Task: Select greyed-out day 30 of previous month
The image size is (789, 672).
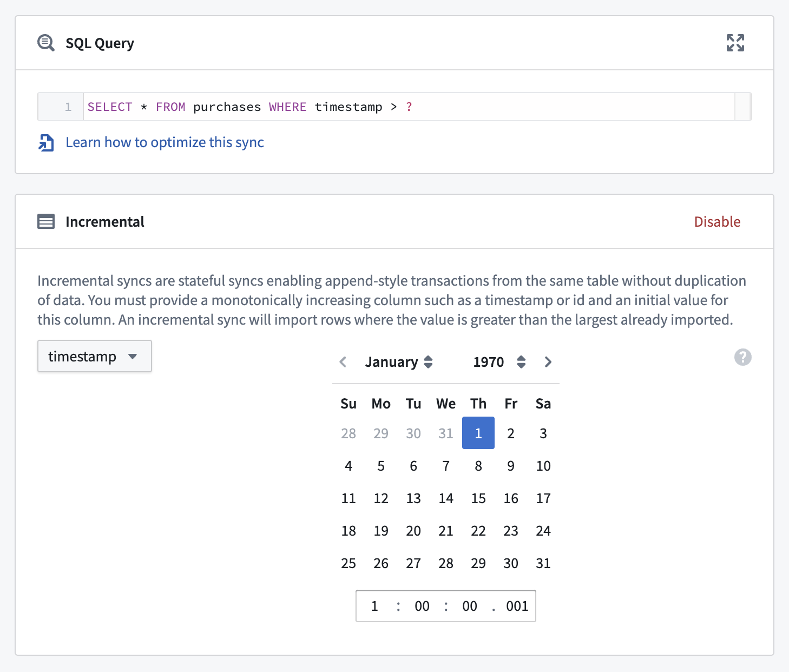Action: [x=413, y=433]
